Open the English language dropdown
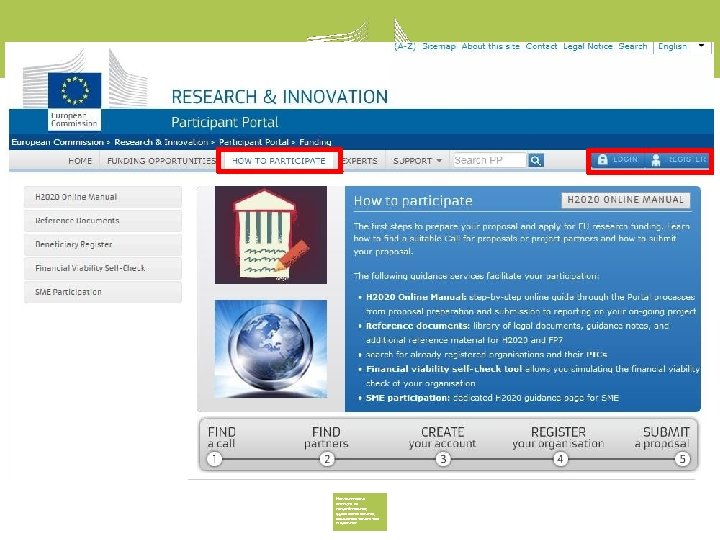Image resolution: width=720 pixels, height=540 pixels. pos(681,46)
